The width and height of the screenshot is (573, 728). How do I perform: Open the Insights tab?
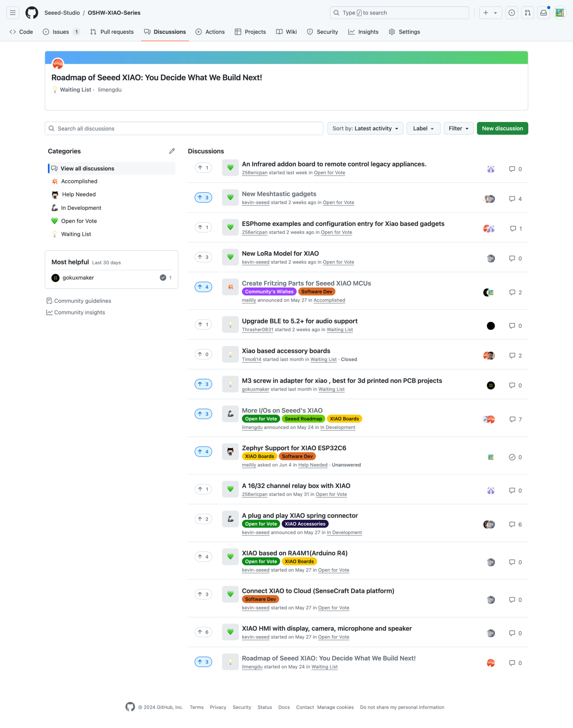pyautogui.click(x=364, y=32)
